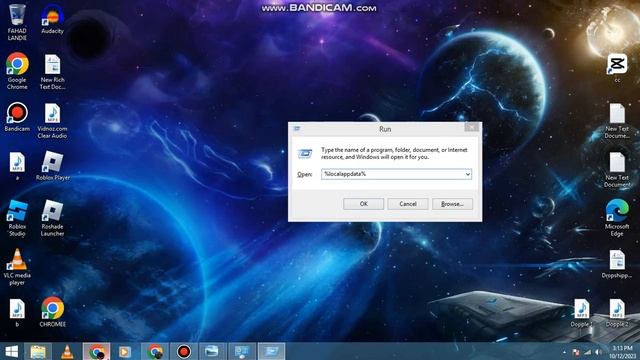Select the MP3 file named a
This screenshot has width=640, height=360.
[x=17, y=166]
